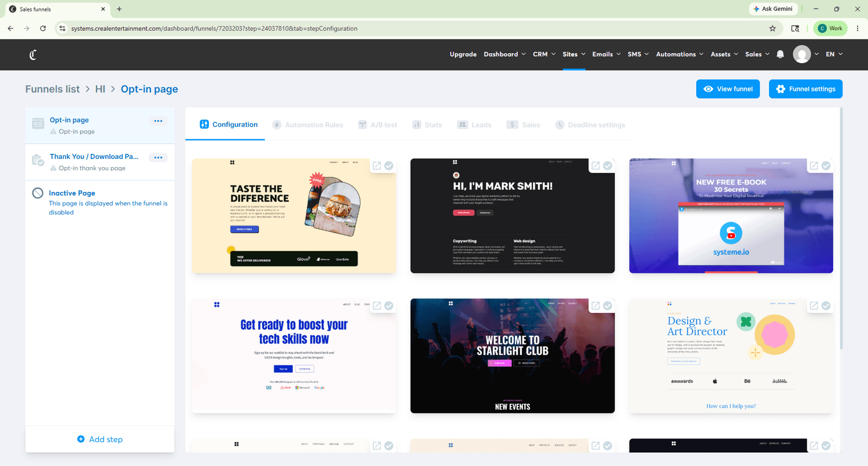Click the template list vertical scrollbar

[x=841, y=228]
